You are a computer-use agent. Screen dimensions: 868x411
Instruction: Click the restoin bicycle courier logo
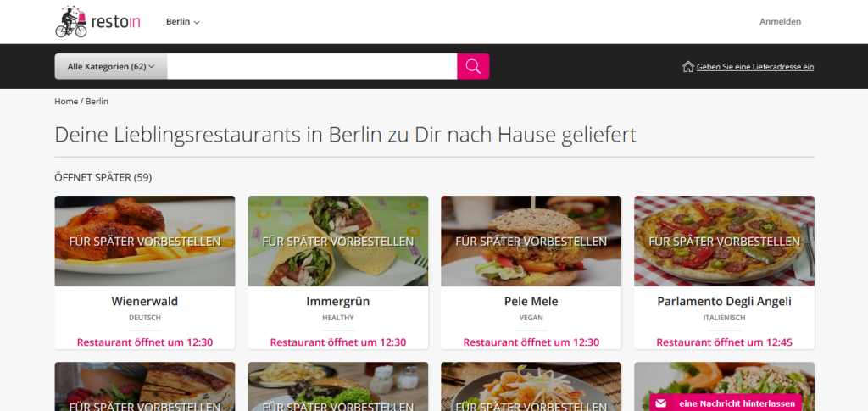[98, 21]
